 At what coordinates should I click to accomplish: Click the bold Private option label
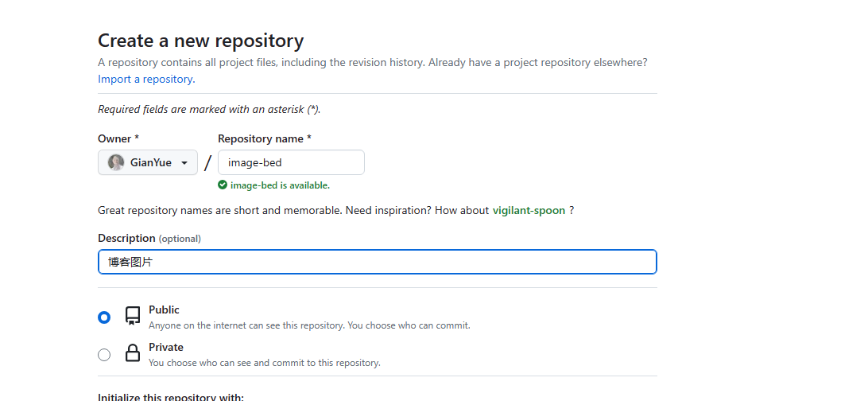click(165, 347)
